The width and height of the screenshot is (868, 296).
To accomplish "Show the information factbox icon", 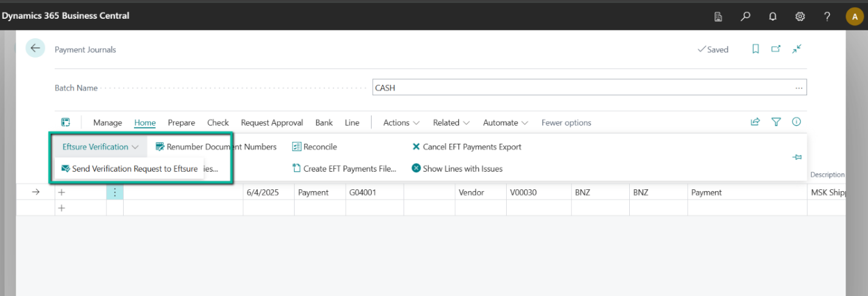I will pos(796,122).
